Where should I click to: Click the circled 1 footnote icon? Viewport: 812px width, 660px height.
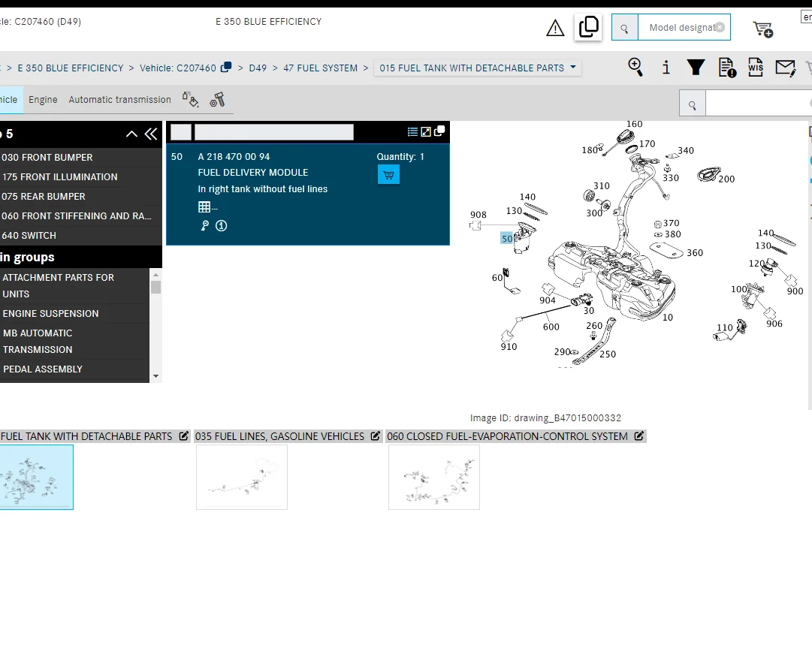tap(221, 226)
